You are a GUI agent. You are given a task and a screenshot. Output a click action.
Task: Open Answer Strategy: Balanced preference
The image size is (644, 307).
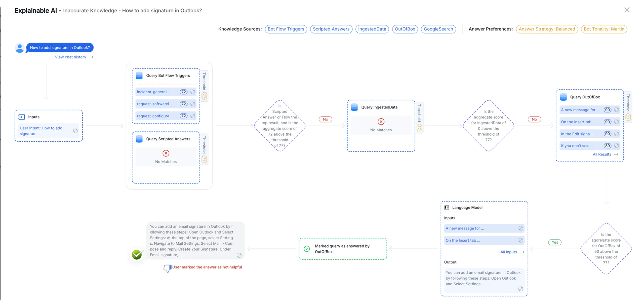click(547, 29)
